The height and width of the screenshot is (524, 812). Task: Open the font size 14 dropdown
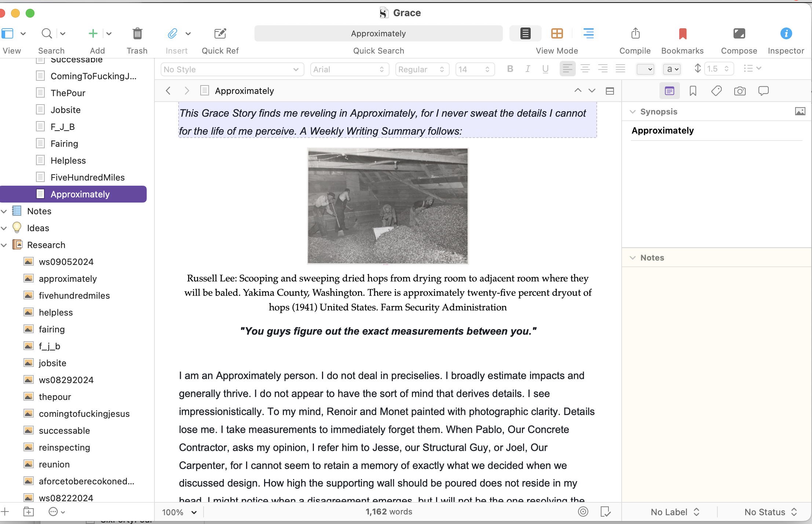point(475,69)
